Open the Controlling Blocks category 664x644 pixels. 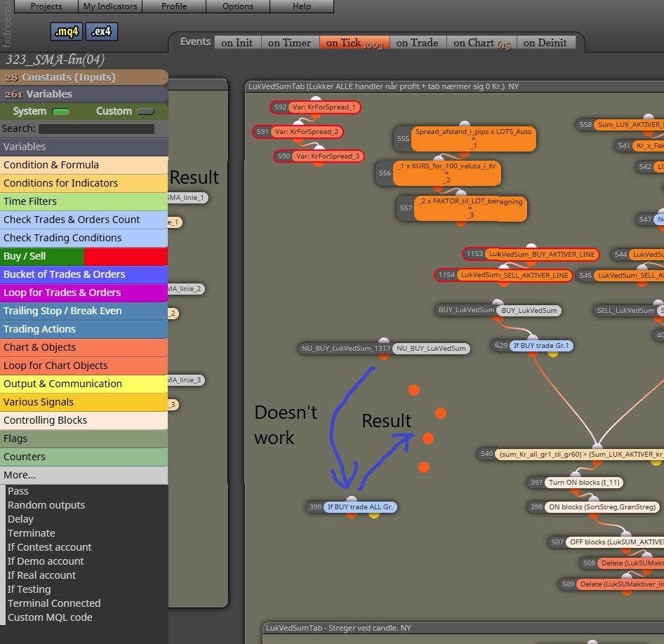tap(84, 420)
